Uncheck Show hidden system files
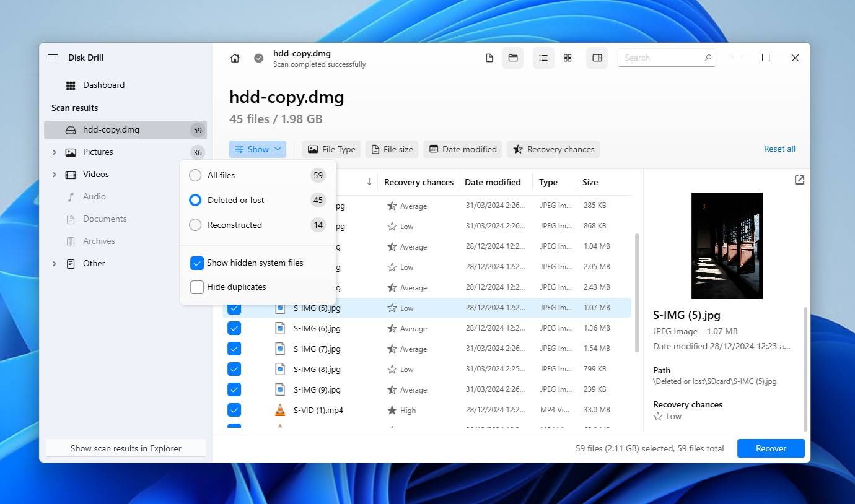The height and width of the screenshot is (504, 855). coord(197,263)
